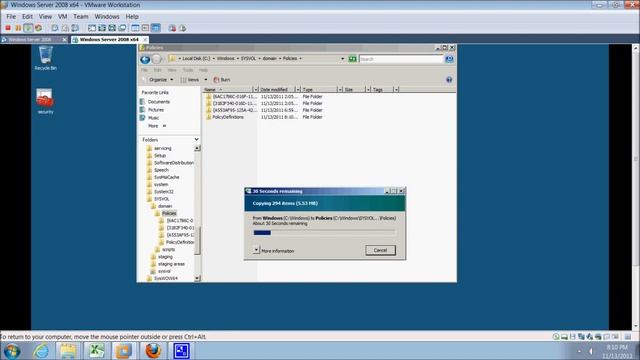This screenshot has height=360, width=640.
Task: Switch to the Windows Server 2008 x64 tab
Action: coord(109,40)
